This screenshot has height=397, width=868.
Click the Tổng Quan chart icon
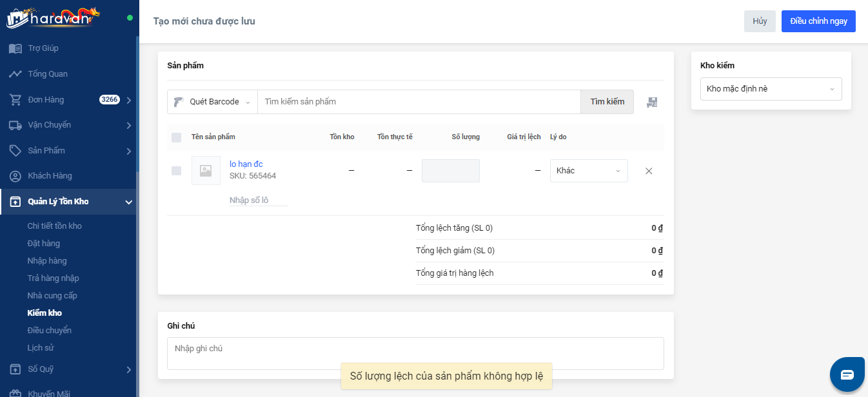[15, 74]
